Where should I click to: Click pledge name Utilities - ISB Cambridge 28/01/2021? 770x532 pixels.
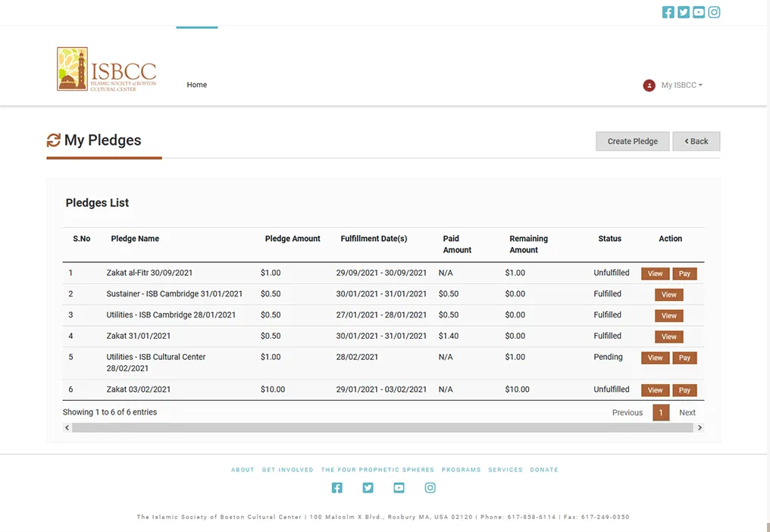coord(171,315)
